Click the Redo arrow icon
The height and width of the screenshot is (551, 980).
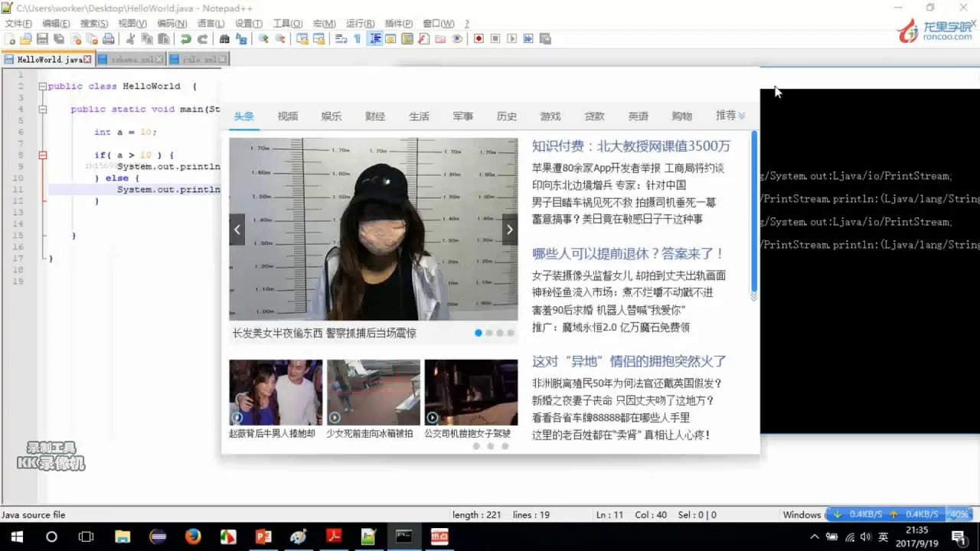click(x=202, y=39)
